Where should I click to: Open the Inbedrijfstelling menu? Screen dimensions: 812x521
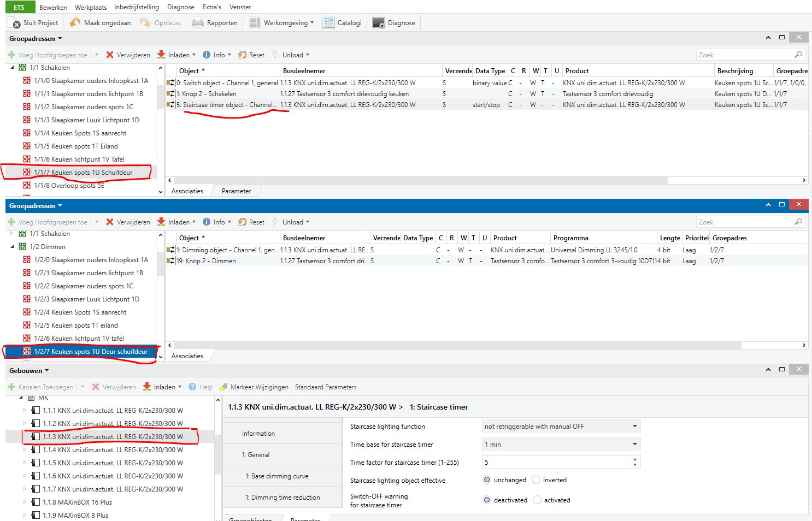pyautogui.click(x=136, y=7)
